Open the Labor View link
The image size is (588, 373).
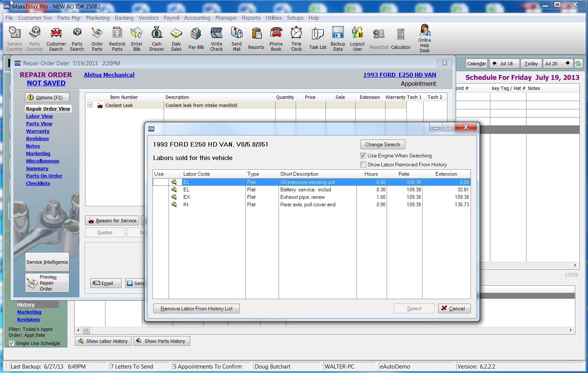point(40,116)
